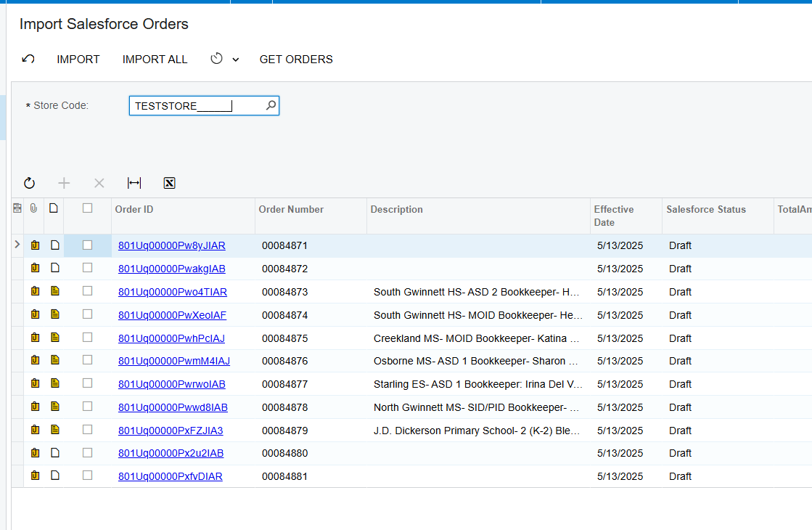
Task: Refresh the grid with the refresh icon
Action: coord(30,183)
